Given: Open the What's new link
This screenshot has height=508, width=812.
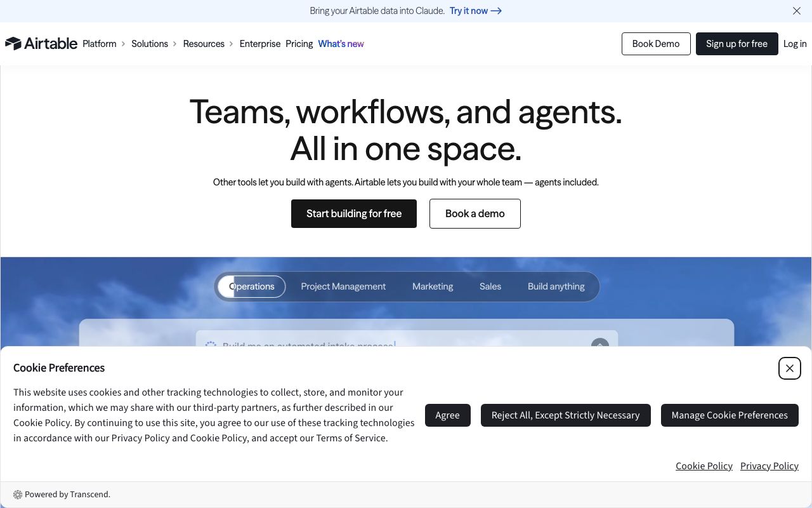Looking at the screenshot, I should (341, 44).
